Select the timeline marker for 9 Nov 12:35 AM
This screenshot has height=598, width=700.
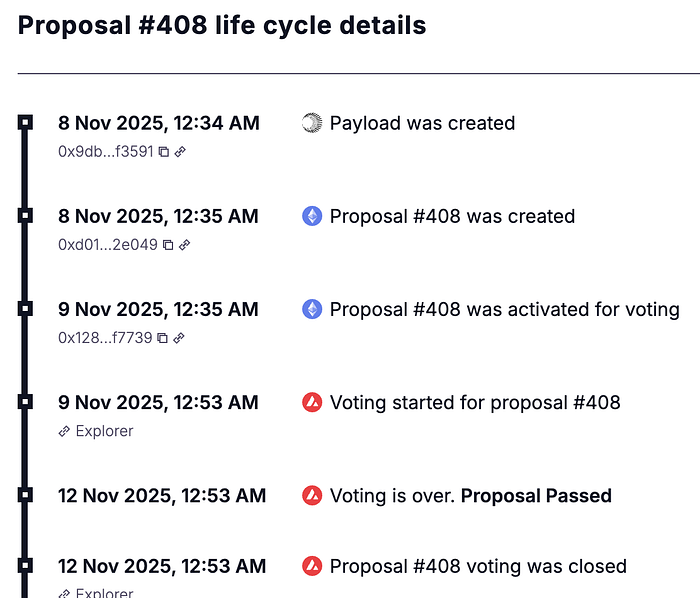pos(25,308)
